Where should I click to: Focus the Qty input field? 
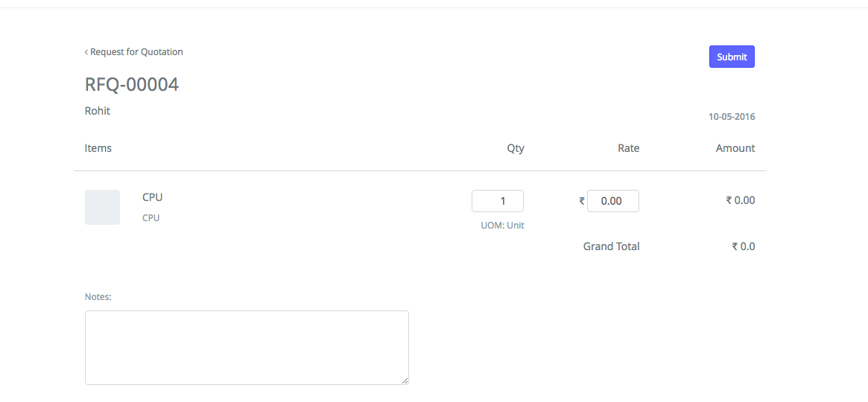click(x=498, y=201)
